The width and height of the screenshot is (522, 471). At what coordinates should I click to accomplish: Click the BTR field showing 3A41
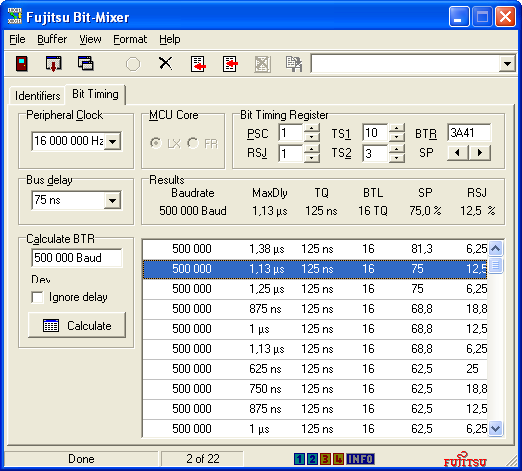pos(469,133)
